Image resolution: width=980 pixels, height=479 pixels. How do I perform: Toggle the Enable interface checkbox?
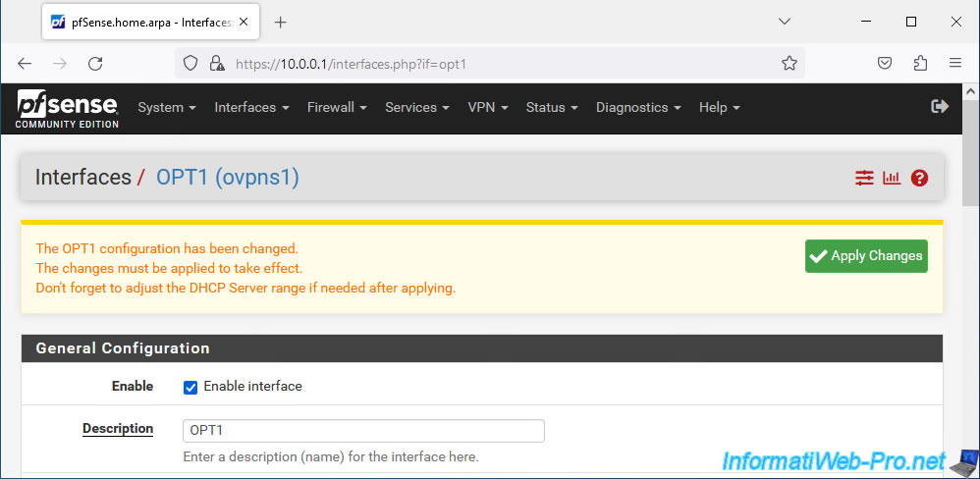point(190,387)
